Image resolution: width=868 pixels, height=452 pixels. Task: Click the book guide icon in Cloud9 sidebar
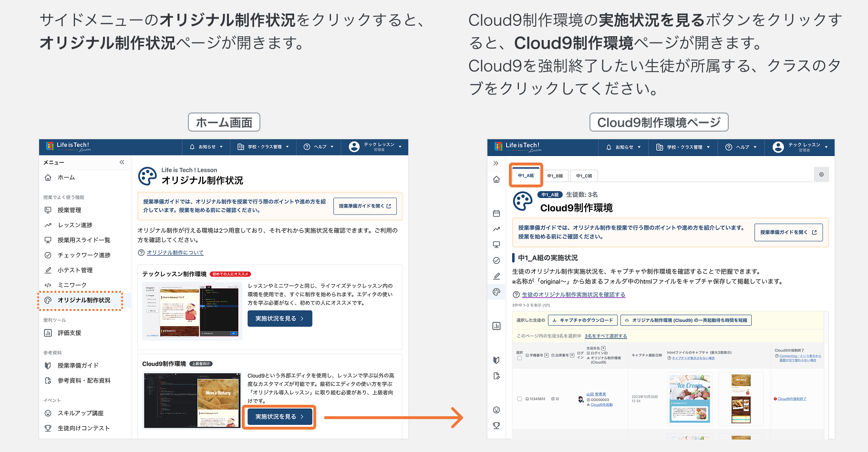(x=496, y=360)
